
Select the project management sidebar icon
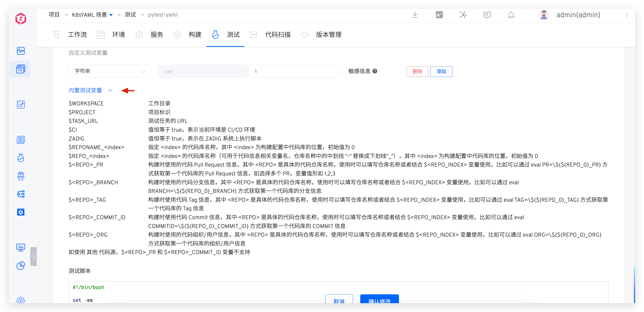(20, 69)
